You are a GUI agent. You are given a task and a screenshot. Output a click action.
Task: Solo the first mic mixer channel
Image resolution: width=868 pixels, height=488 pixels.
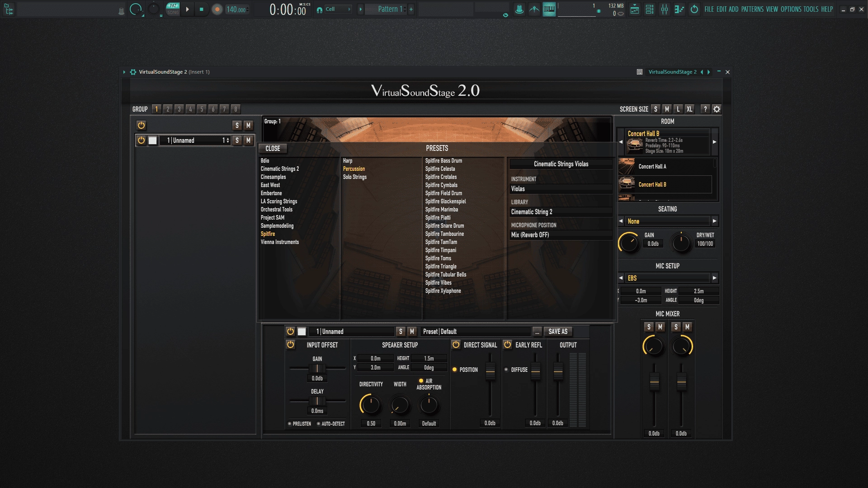[649, 327]
